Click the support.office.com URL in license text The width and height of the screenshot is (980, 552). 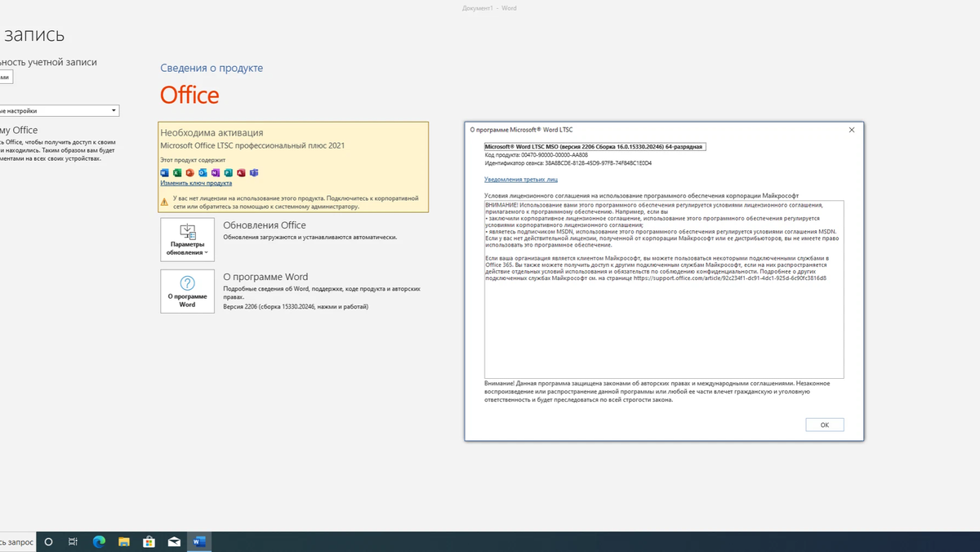pyautogui.click(x=729, y=278)
